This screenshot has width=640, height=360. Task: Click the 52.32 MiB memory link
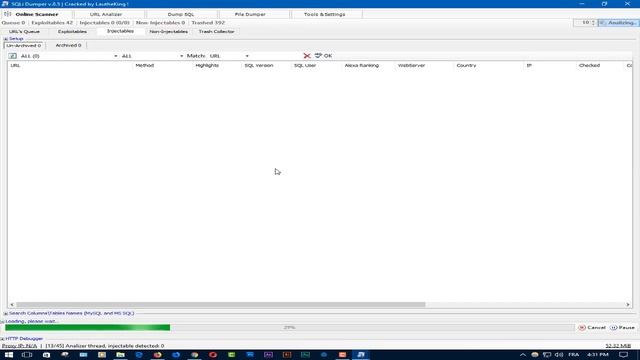click(x=618, y=346)
